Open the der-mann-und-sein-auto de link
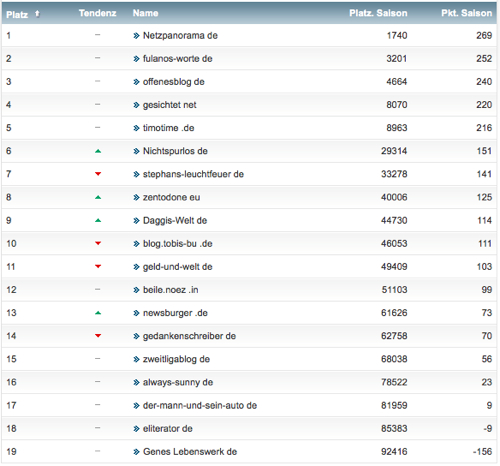The height and width of the screenshot is (466, 500). 200,406
